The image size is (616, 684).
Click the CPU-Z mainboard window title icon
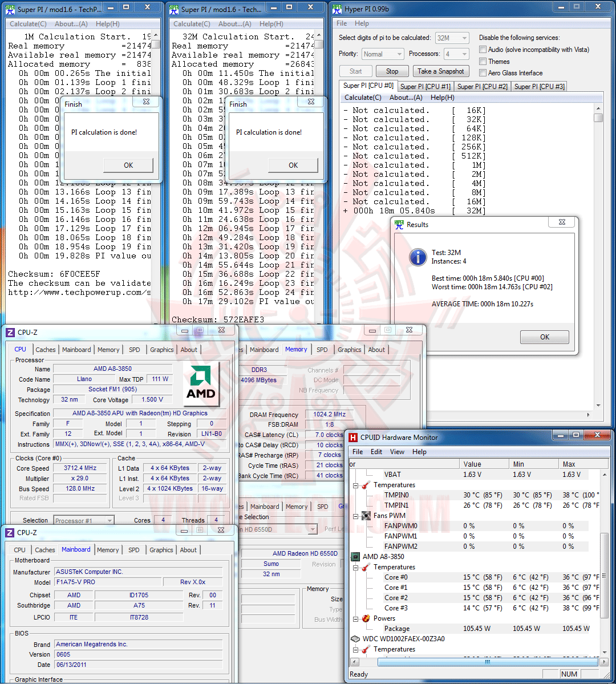click(x=10, y=533)
